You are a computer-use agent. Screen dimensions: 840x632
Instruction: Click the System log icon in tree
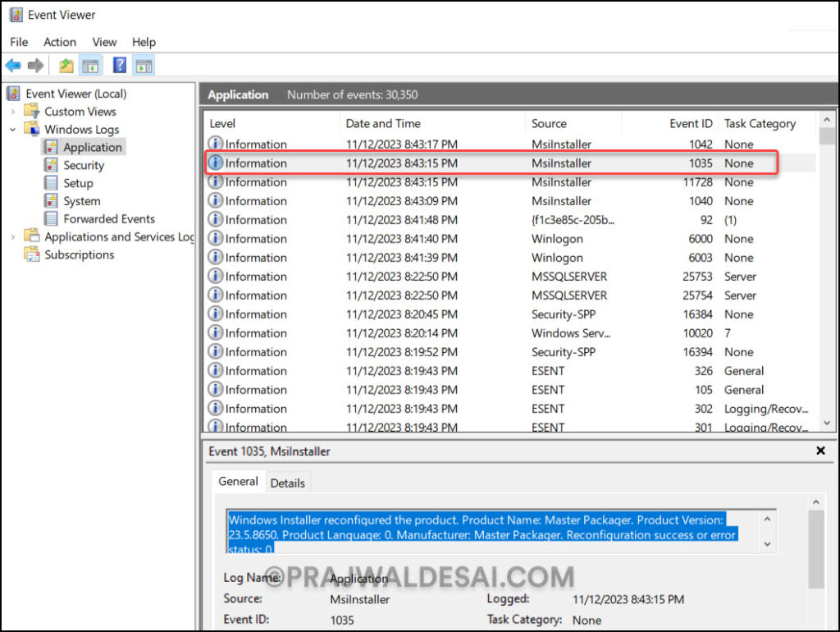(52, 201)
